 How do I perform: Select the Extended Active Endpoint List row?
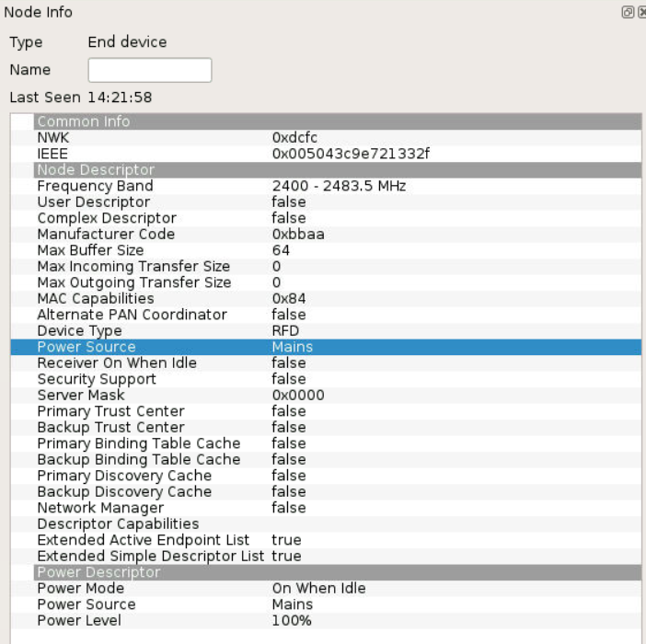tap(327, 540)
